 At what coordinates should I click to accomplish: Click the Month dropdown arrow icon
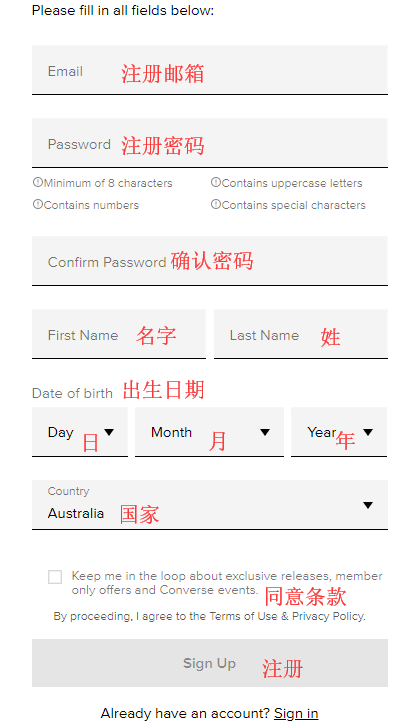pyautogui.click(x=265, y=432)
